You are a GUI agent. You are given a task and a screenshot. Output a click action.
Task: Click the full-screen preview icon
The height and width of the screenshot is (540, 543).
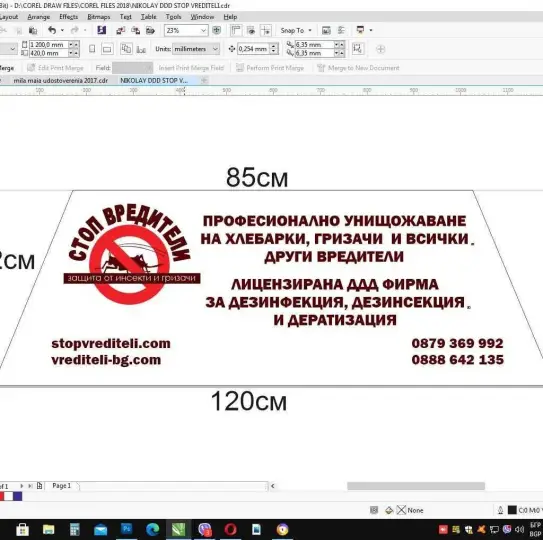(216, 30)
